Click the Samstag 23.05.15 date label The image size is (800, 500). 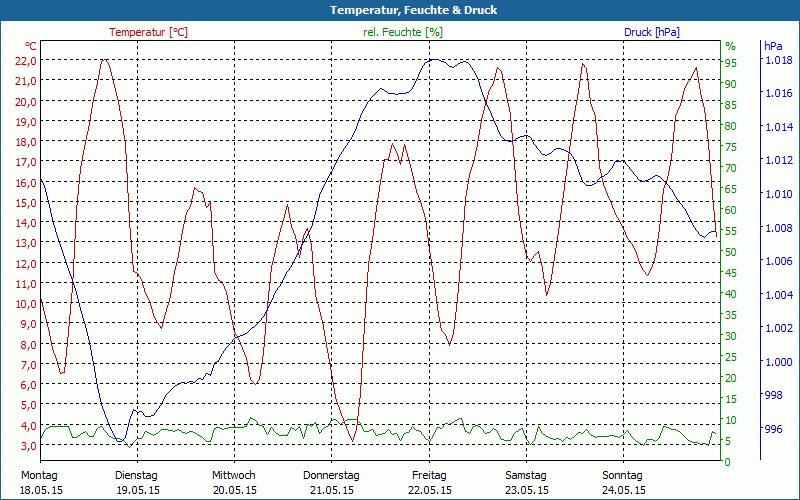coord(526,482)
